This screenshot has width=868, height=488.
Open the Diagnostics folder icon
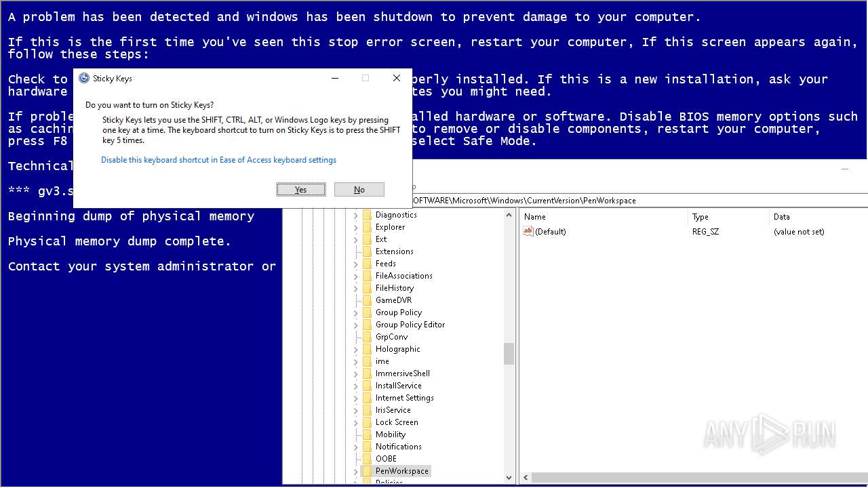click(367, 215)
